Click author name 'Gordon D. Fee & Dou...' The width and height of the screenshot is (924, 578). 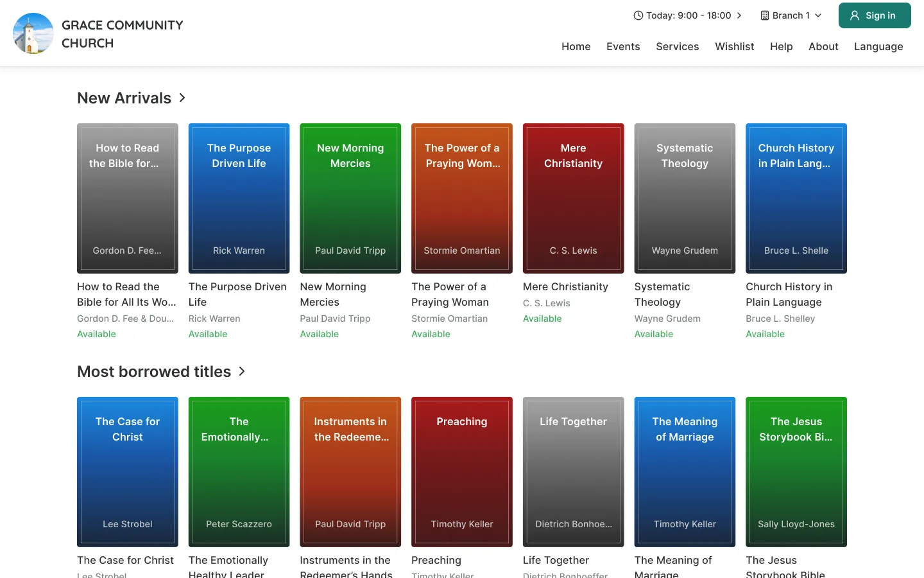(125, 319)
